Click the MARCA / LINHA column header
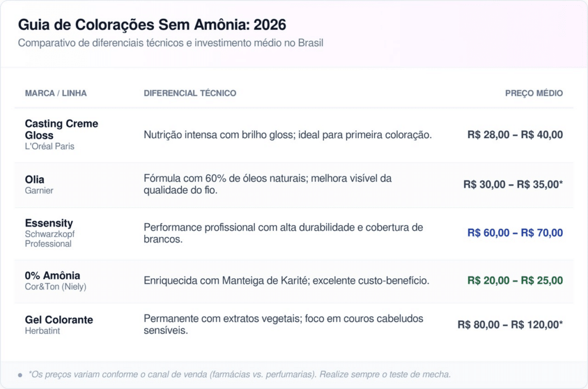This screenshot has height=389, width=588. click(56, 93)
